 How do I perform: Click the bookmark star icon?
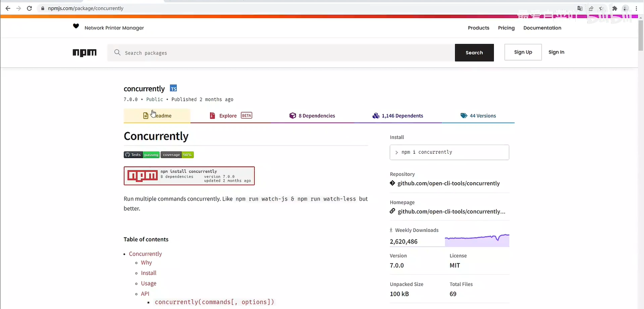(601, 8)
